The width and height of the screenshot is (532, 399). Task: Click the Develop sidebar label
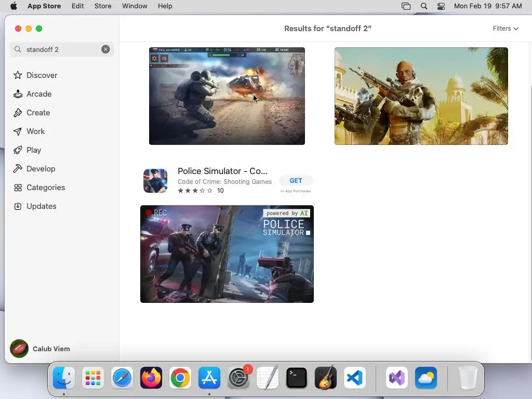(x=41, y=169)
